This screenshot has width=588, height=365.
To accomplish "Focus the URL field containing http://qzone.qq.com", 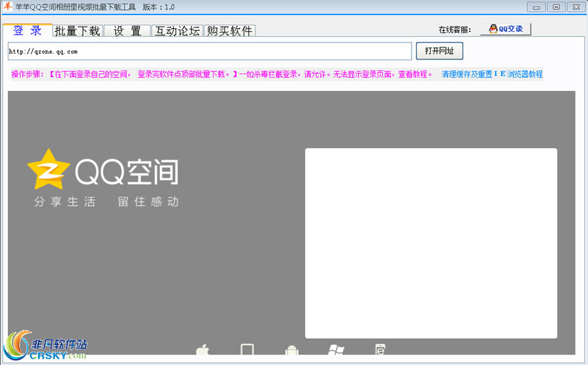I will pyautogui.click(x=210, y=52).
